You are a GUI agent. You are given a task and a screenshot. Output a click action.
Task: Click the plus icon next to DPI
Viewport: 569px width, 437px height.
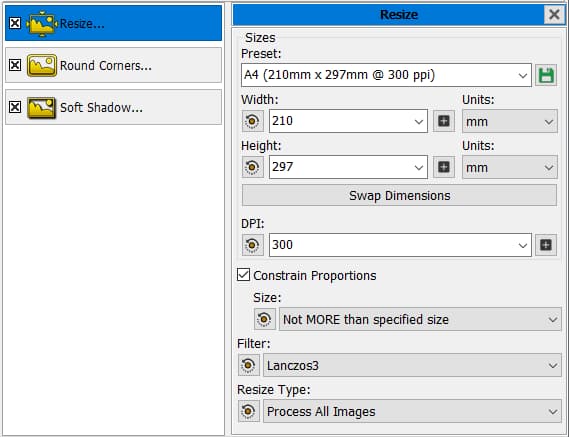(546, 245)
